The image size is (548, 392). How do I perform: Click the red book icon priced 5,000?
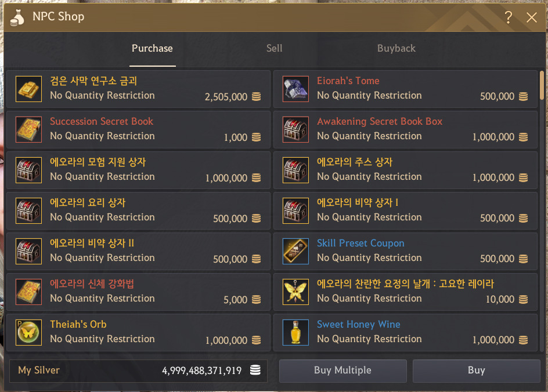[x=28, y=292]
